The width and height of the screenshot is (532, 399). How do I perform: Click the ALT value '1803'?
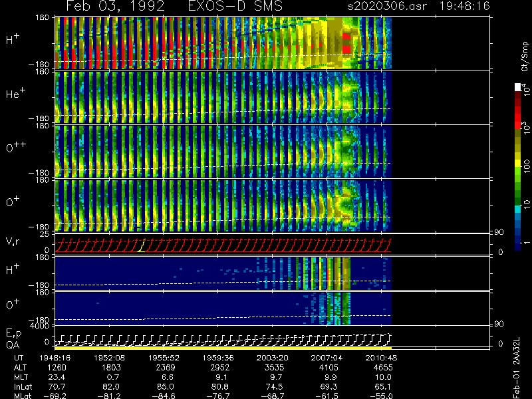[x=111, y=368]
